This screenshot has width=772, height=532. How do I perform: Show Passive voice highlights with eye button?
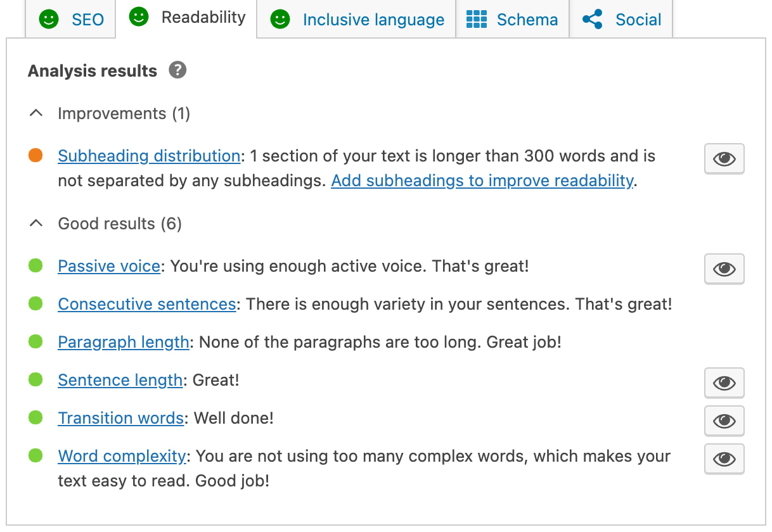coord(724,269)
